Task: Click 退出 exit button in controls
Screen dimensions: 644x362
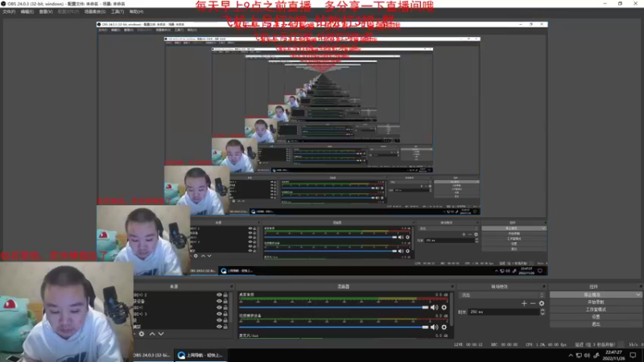Action: pyautogui.click(x=596, y=324)
